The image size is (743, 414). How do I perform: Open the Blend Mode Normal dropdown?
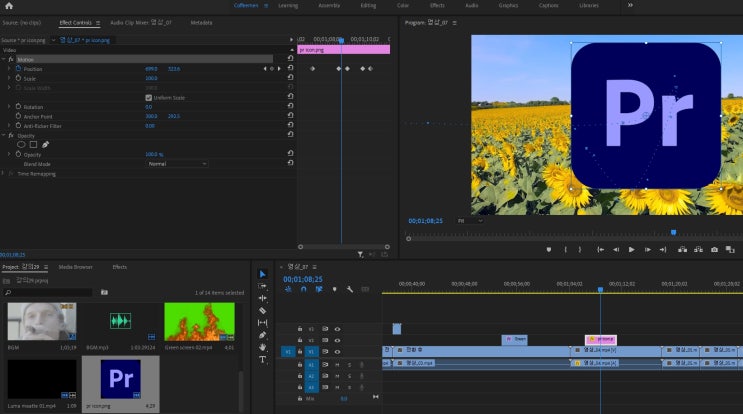click(x=177, y=164)
